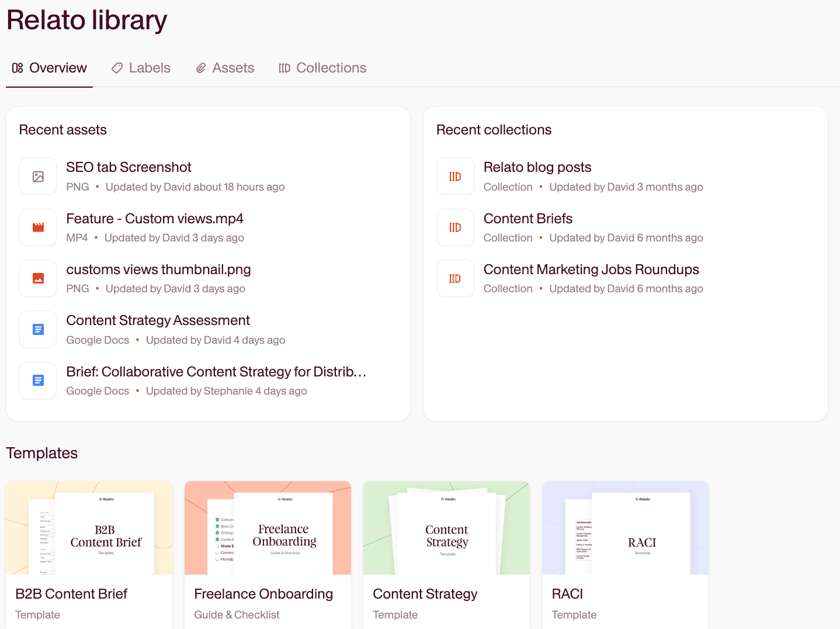Click the collection icon for Content Marketing Jobs Roundups
This screenshot has height=629, width=840.
pos(455,278)
